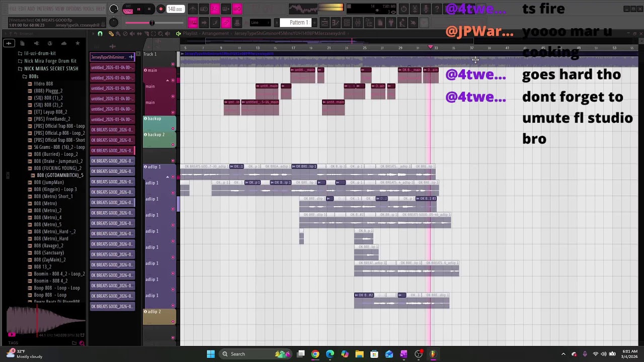The image size is (644, 362).
Task: Select the JerseyTypeShiGminor item in the picker list
Action: coord(112,57)
